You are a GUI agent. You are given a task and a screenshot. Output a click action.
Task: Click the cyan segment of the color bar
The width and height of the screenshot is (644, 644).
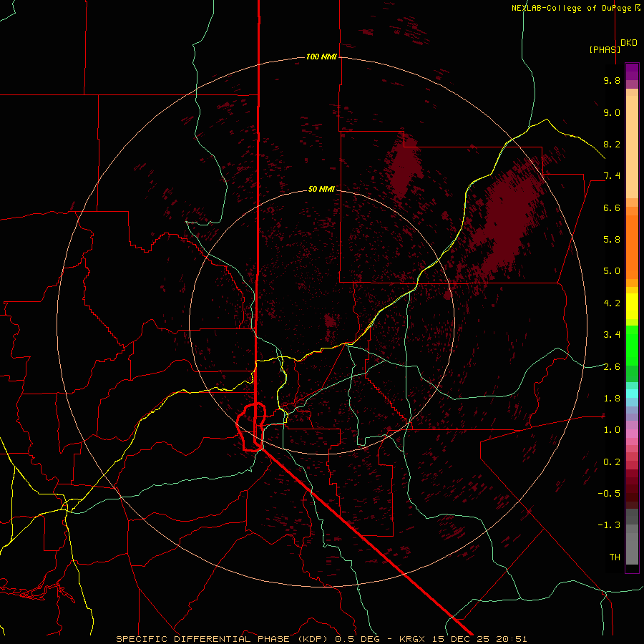(632, 394)
